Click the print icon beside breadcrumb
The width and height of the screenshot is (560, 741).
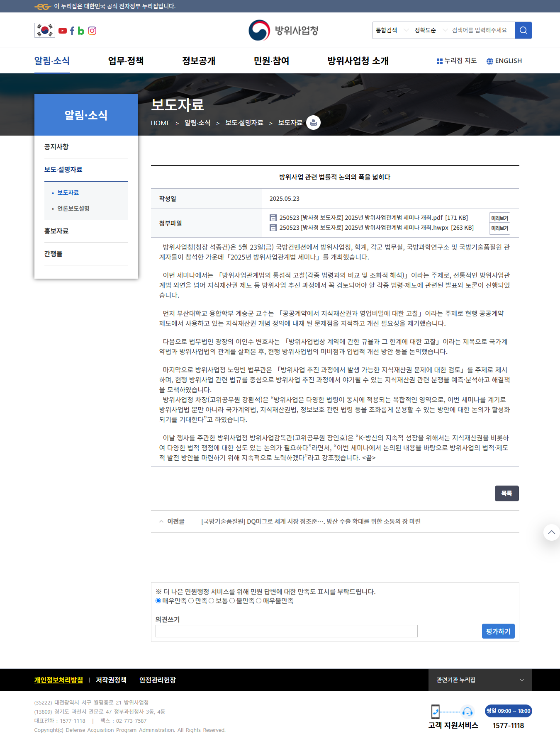pos(313,122)
